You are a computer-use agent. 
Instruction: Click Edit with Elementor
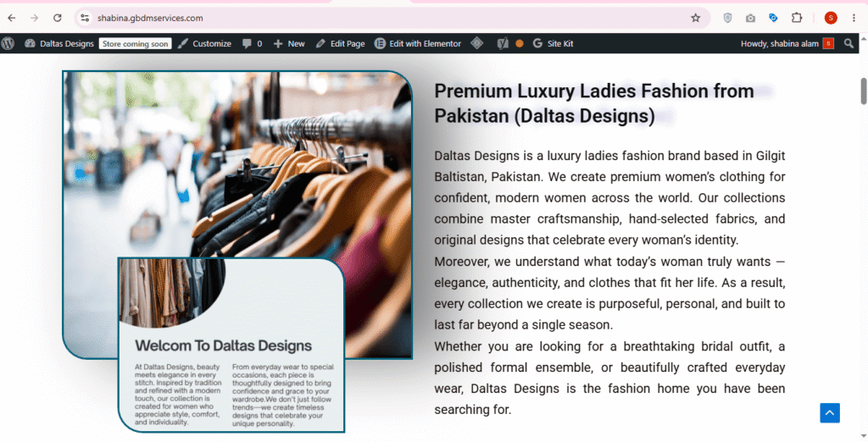[x=418, y=43]
